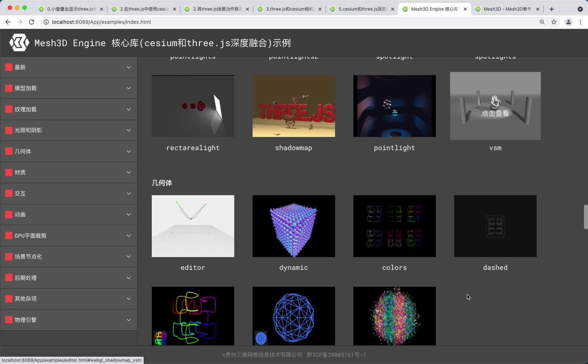Click the red icon beside 最新 category
Screen dimensions: 588x364
8,67
